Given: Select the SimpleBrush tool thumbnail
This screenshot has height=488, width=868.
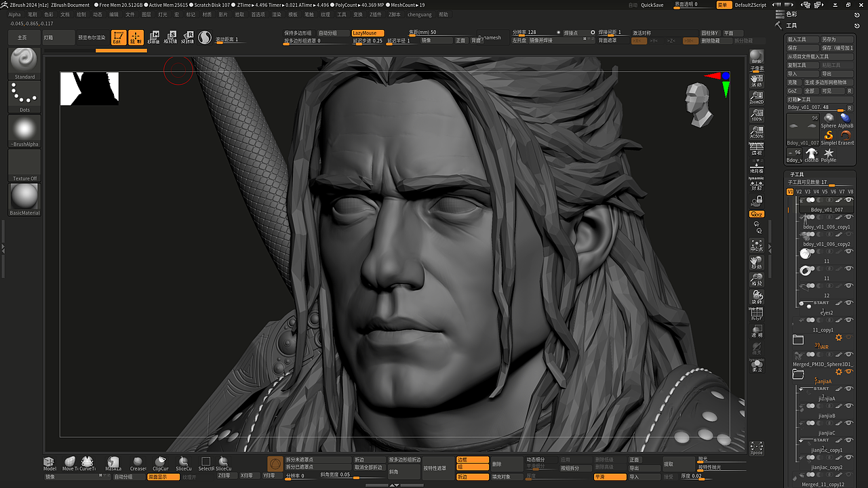Looking at the screenshot, I should pos(829,138).
